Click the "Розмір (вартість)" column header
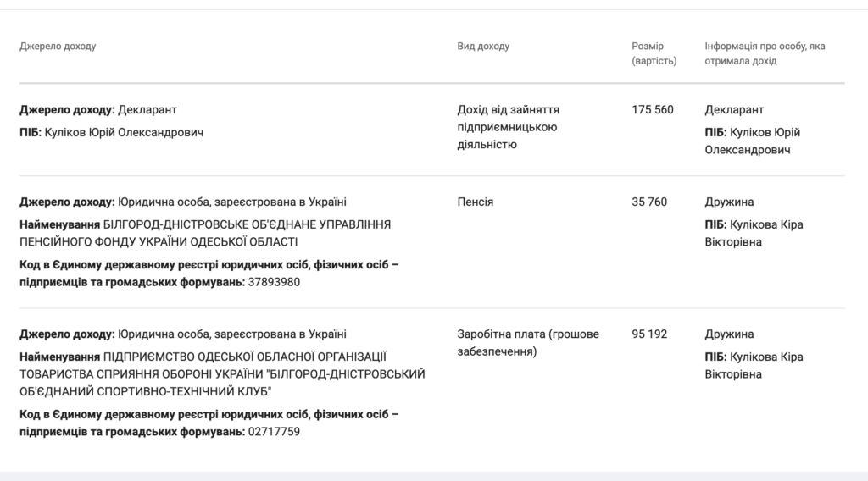Viewport: 868px width, 481px height. coord(654,53)
